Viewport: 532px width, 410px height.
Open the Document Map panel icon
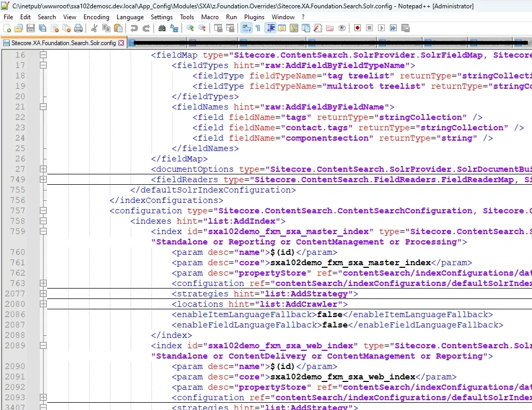294,28
